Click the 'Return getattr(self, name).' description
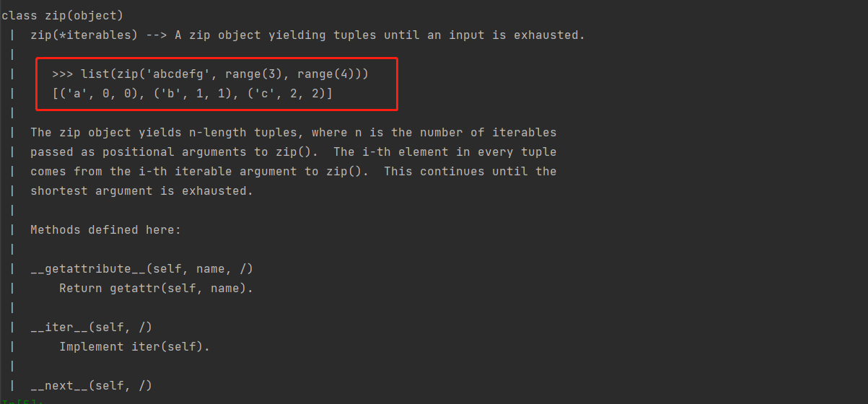 [x=157, y=289]
